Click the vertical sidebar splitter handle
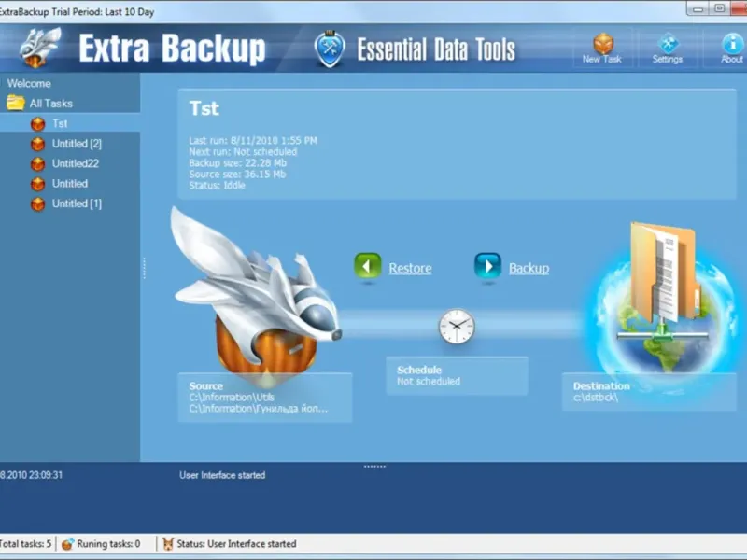This screenshot has width=747, height=560. [144, 268]
